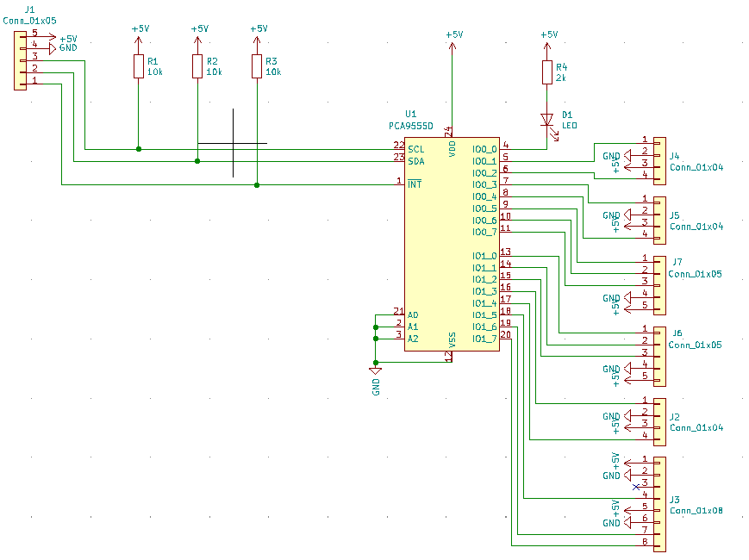
Task: Click GND symbol at J1 pin 4
Action: [53, 49]
